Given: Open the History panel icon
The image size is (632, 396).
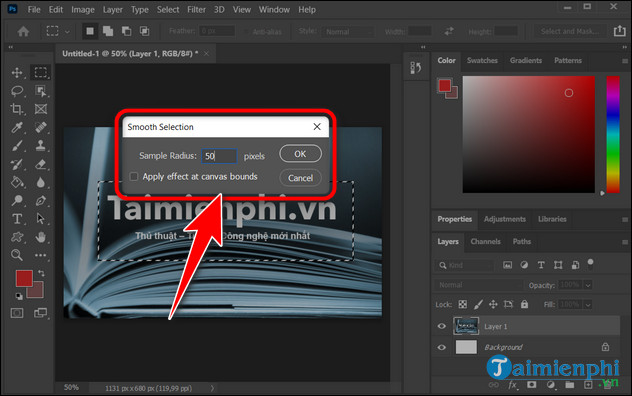Looking at the screenshot, I should tap(416, 67).
